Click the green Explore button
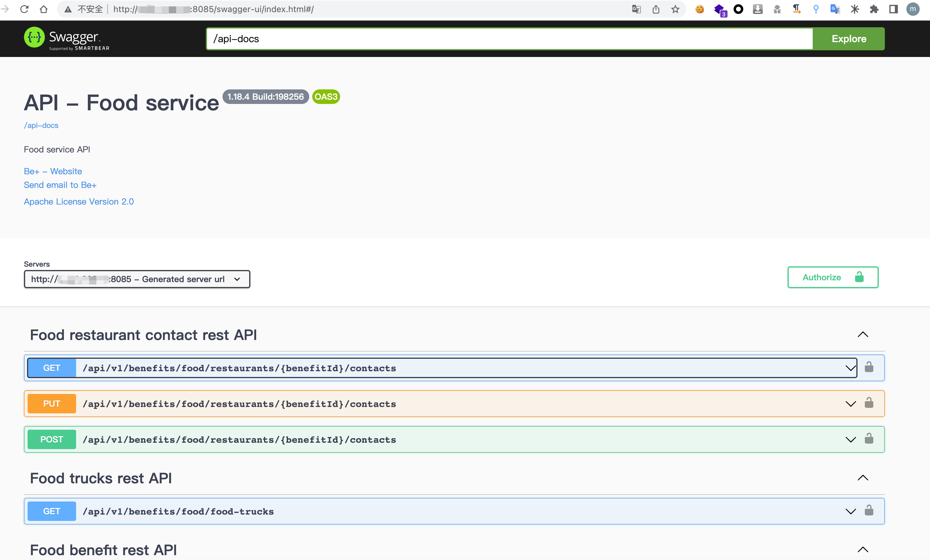Viewport: 930px width, 560px height. coord(848,39)
